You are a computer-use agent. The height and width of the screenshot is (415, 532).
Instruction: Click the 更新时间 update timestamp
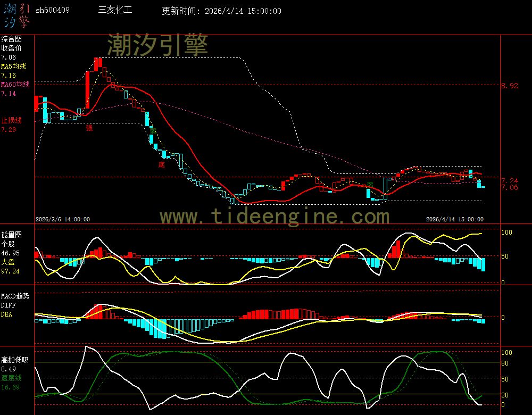point(222,11)
